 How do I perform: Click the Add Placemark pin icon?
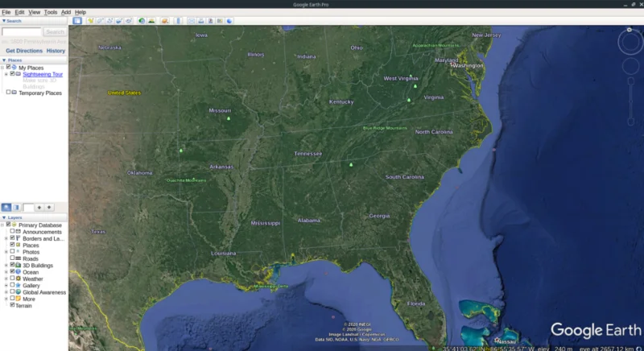90,20
